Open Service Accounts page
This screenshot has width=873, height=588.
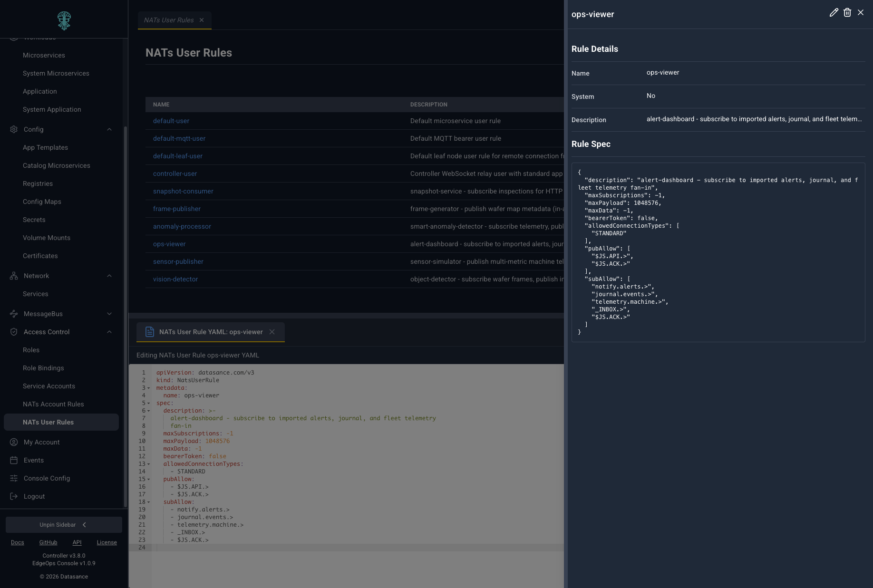point(49,386)
